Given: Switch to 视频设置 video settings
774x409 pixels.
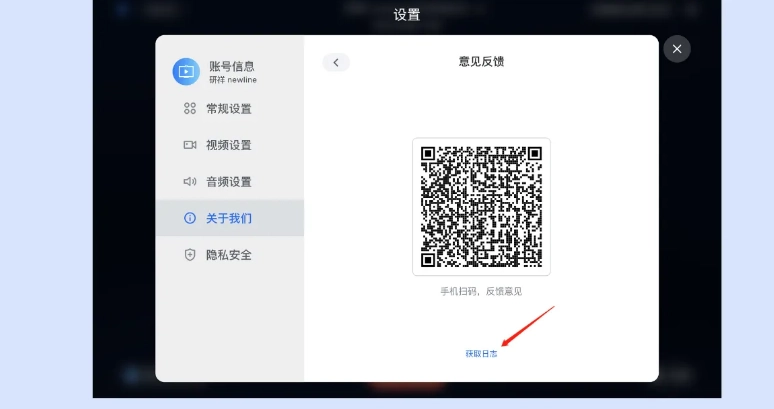Looking at the screenshot, I should coord(230,145).
